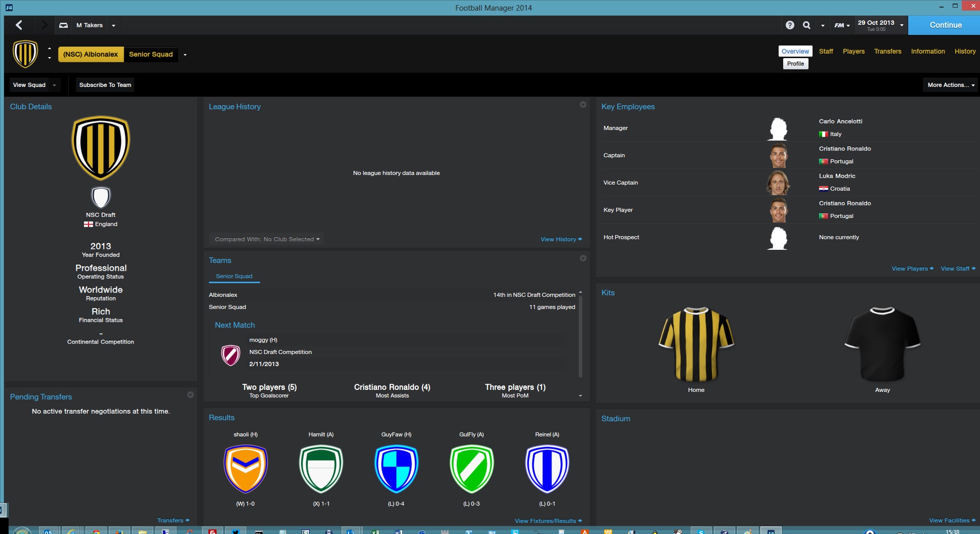Click the Teams panel vertical scrollbar
Image resolution: width=980 pixels, height=534 pixels.
[580, 336]
